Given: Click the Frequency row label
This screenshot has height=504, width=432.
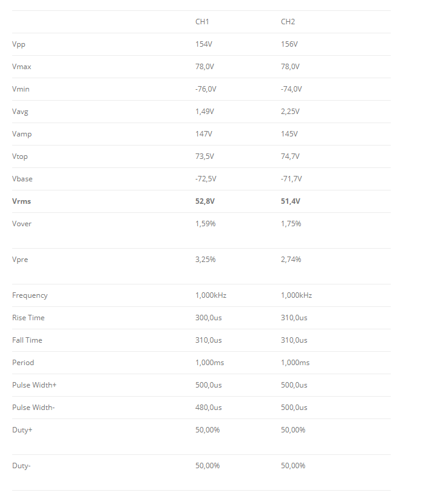Looking at the screenshot, I should (30, 296).
